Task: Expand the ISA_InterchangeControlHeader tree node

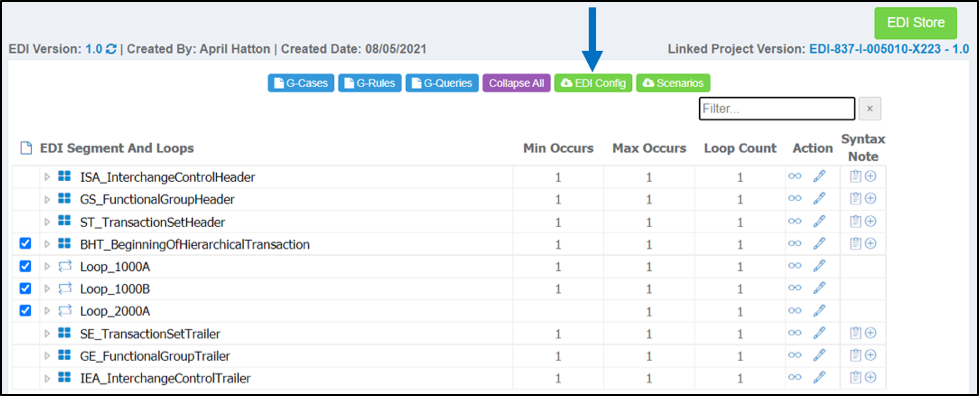Action: [46, 177]
